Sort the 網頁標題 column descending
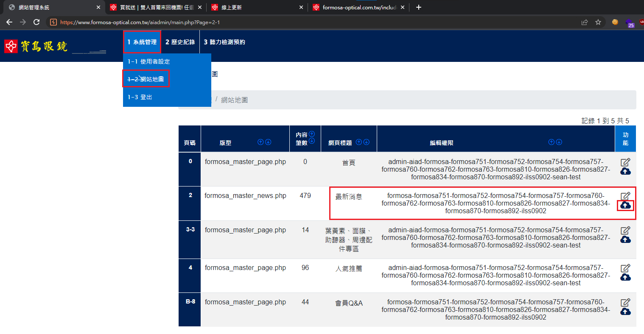The image size is (644, 334). (x=367, y=142)
